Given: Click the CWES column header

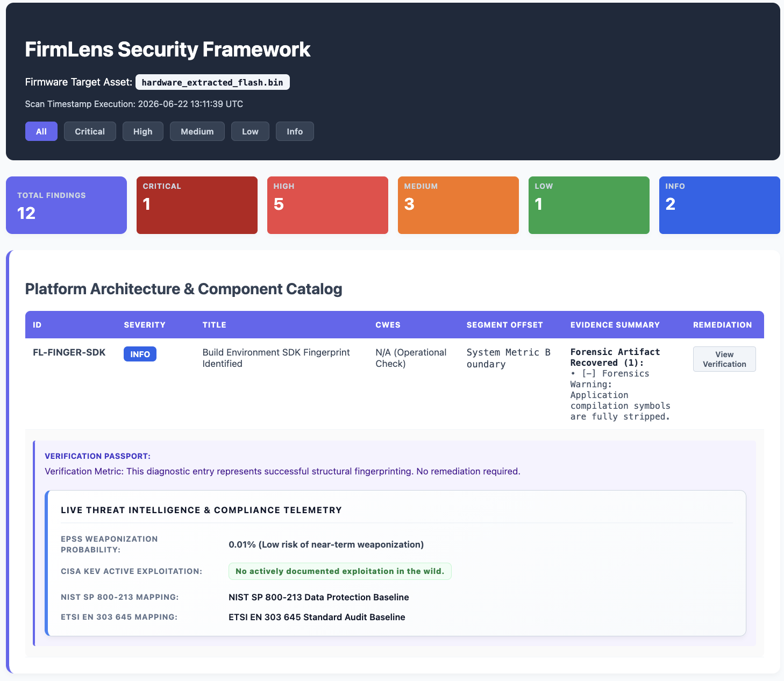Looking at the screenshot, I should point(388,325).
